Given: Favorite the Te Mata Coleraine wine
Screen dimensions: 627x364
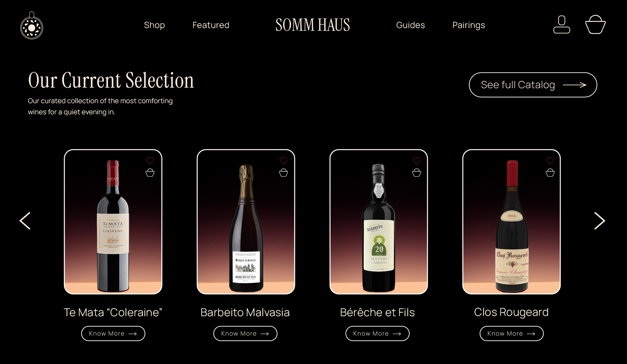Looking at the screenshot, I should pos(150,161).
